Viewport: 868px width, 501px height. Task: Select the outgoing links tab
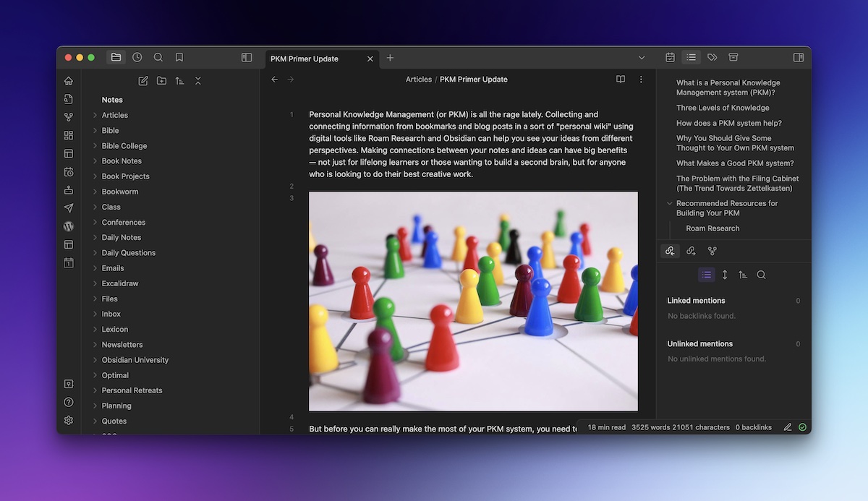point(692,251)
